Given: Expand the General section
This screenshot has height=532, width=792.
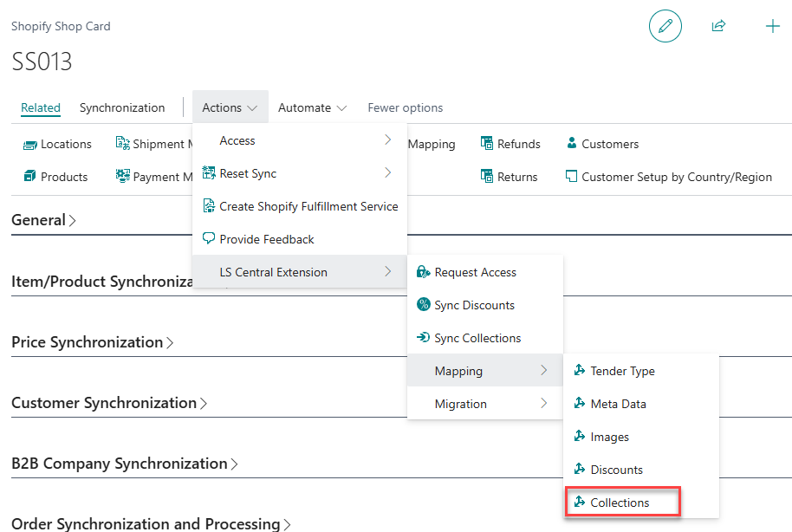Looking at the screenshot, I should tap(44, 220).
